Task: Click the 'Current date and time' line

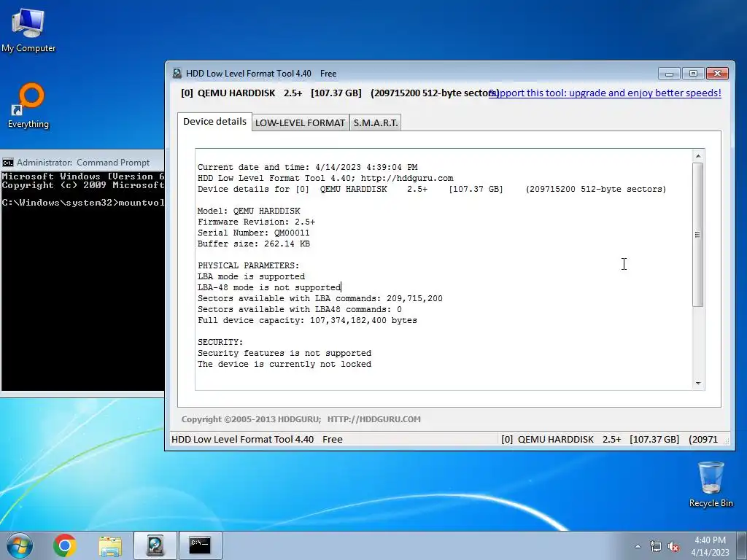Action: point(307,167)
